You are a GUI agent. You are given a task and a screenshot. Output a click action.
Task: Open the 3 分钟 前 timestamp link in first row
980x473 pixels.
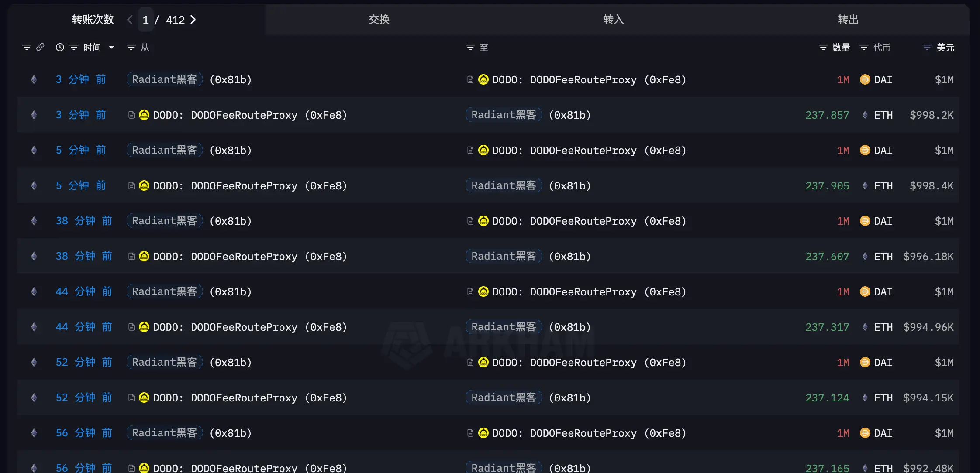pyautogui.click(x=81, y=79)
